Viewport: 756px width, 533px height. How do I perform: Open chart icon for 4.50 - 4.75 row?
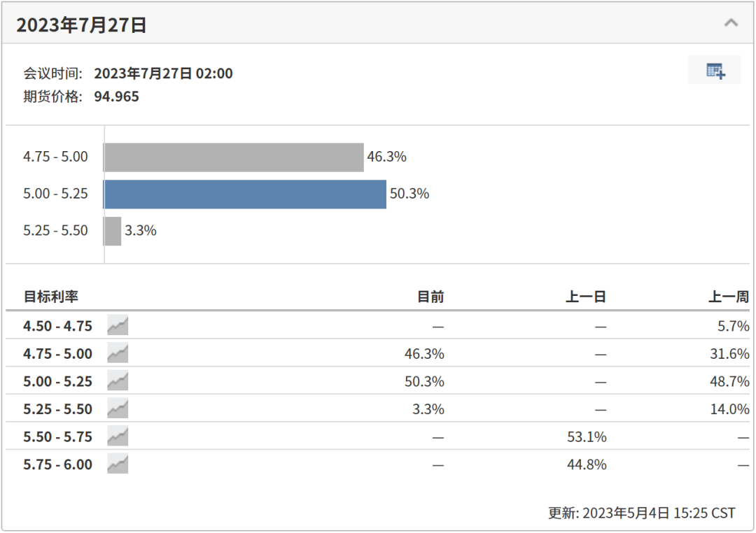[x=118, y=325]
